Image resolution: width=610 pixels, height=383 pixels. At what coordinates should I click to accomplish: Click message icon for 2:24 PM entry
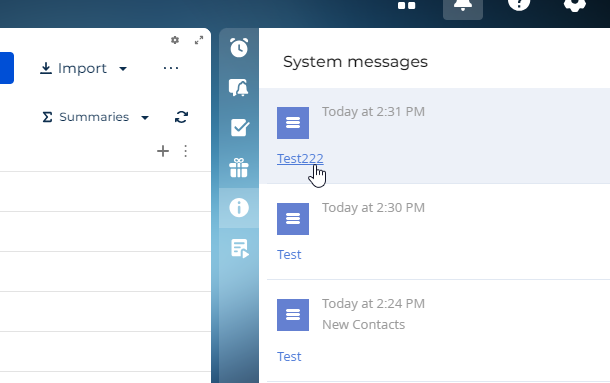pos(293,315)
